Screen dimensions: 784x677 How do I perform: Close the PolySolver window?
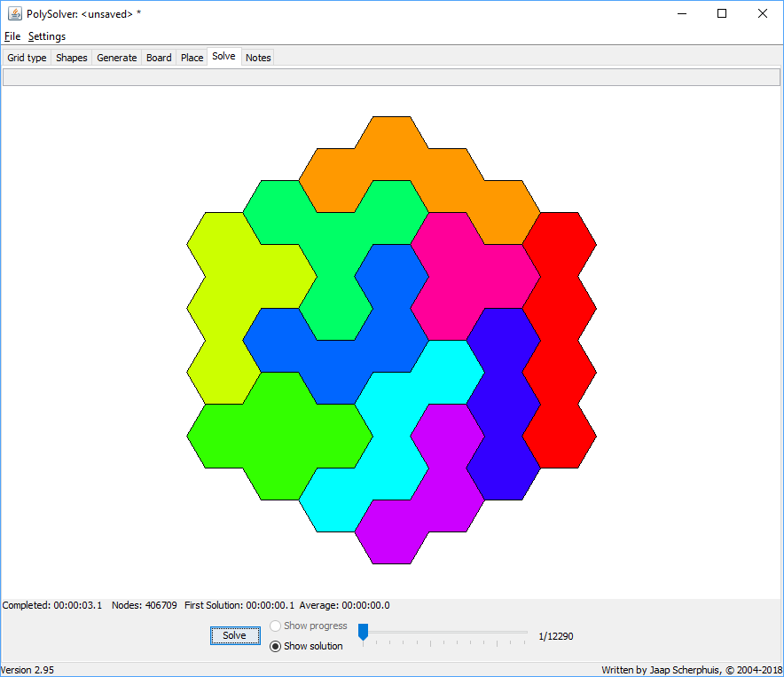763,13
